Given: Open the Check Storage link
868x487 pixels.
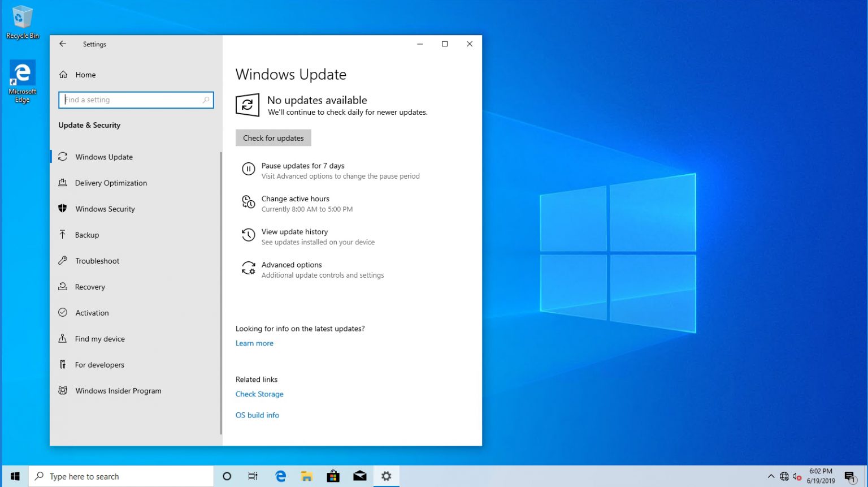Looking at the screenshot, I should (259, 394).
